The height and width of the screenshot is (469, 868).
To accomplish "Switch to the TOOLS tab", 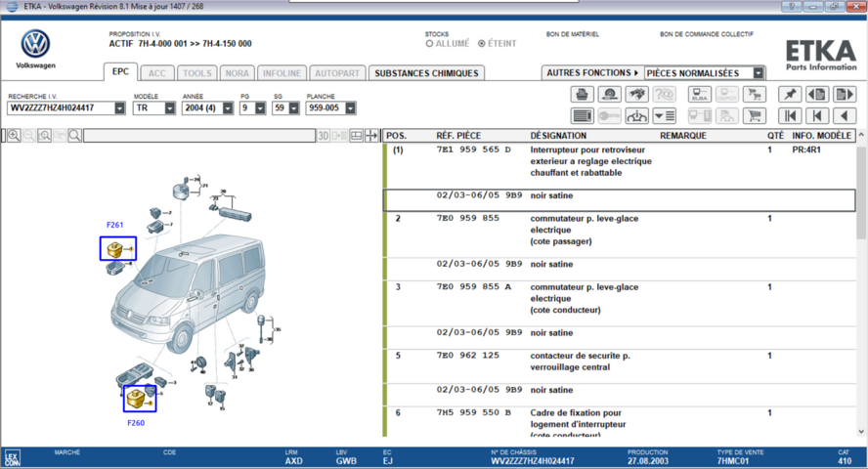I will tap(197, 73).
